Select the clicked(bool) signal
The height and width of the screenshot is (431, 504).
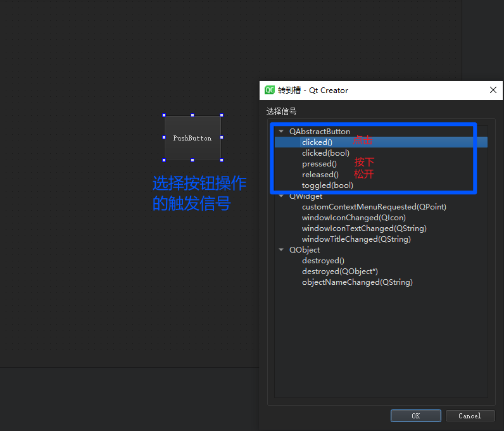325,153
